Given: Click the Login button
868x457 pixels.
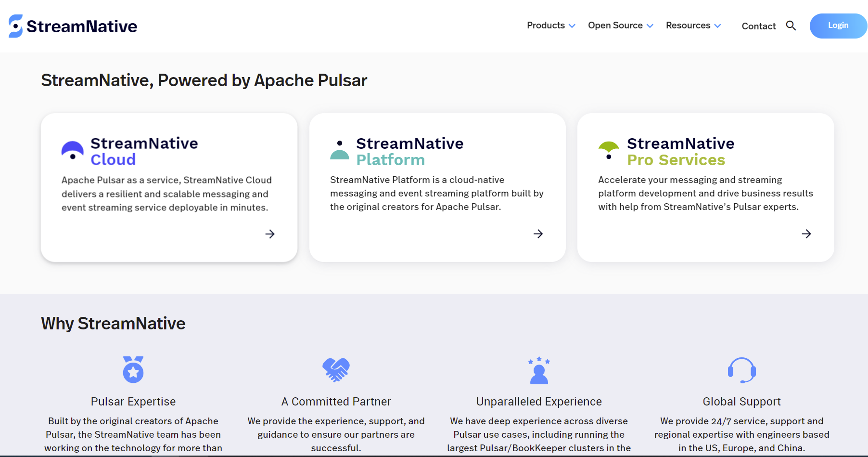Looking at the screenshot, I should (838, 26).
